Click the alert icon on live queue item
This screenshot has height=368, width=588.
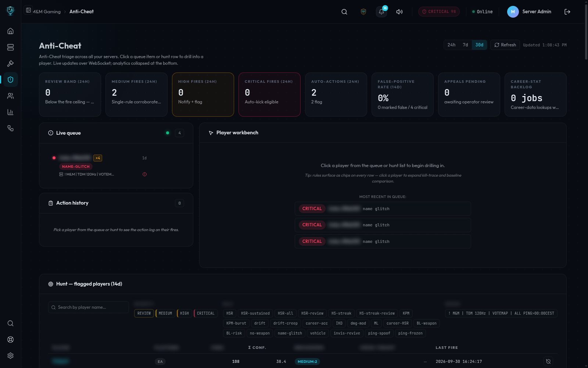pyautogui.click(x=144, y=174)
